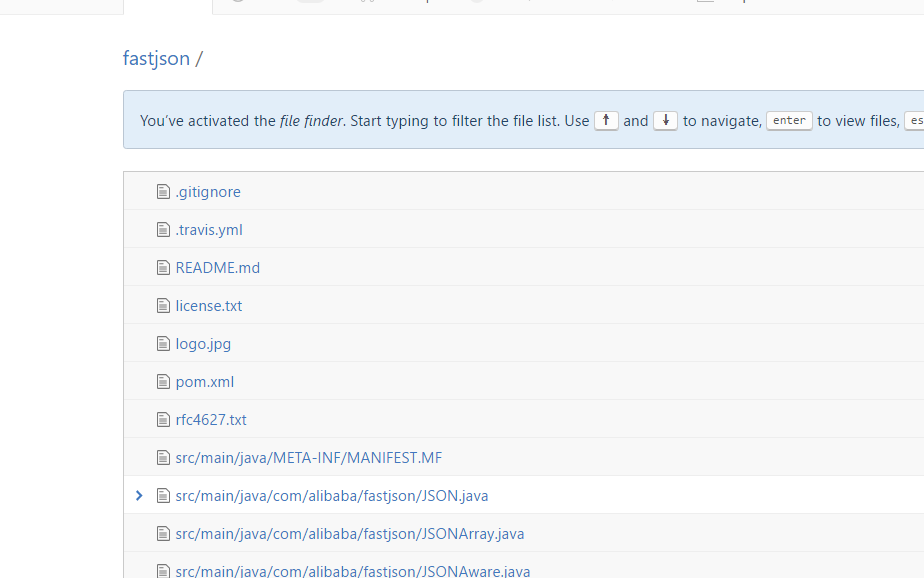924x578 pixels.
Task: Click the file icon next to logo.jpg
Action: pos(162,343)
